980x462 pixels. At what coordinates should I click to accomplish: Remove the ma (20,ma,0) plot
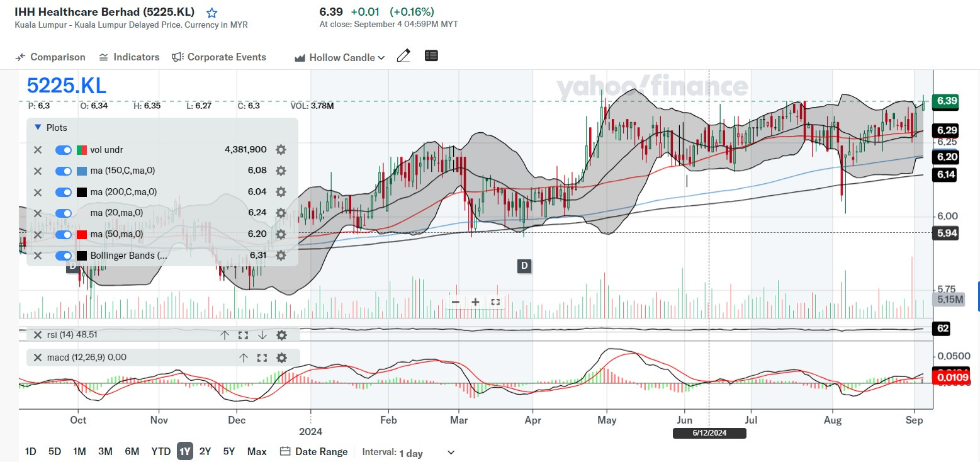pos(38,213)
